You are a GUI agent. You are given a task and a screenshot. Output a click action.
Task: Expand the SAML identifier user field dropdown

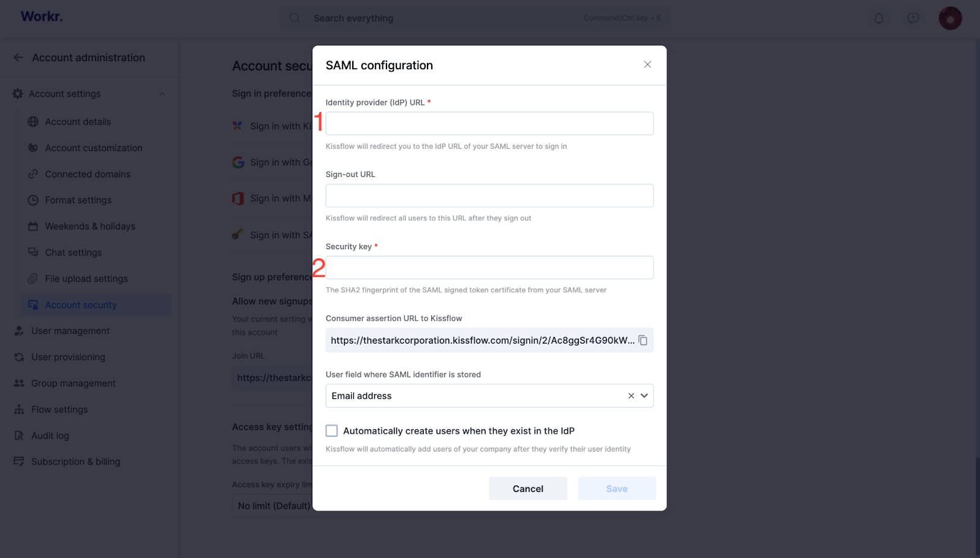click(644, 396)
